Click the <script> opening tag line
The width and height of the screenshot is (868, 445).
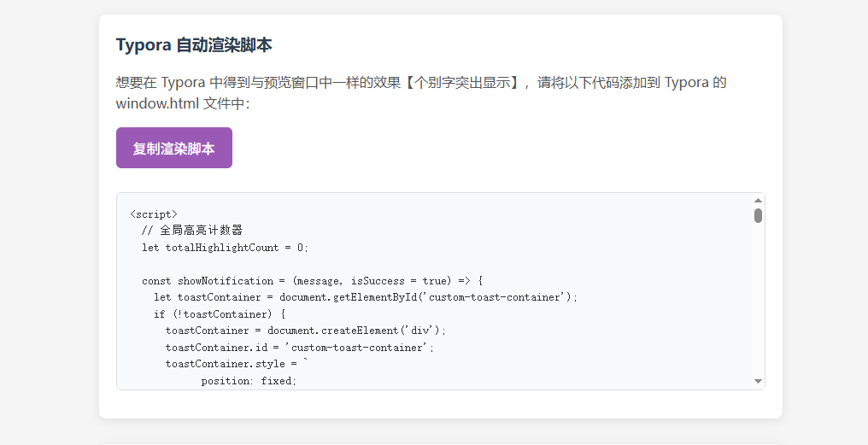point(154,214)
